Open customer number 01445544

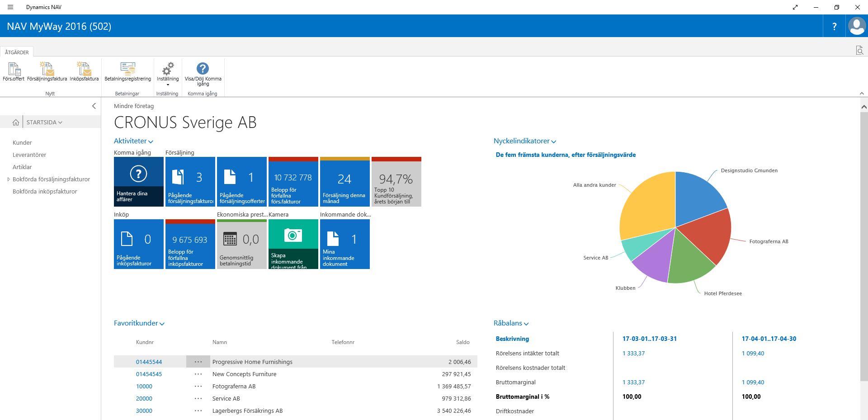coord(149,362)
